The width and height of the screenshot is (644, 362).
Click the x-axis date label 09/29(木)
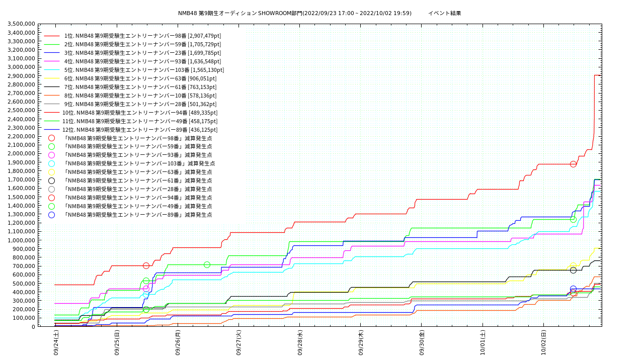point(360,342)
